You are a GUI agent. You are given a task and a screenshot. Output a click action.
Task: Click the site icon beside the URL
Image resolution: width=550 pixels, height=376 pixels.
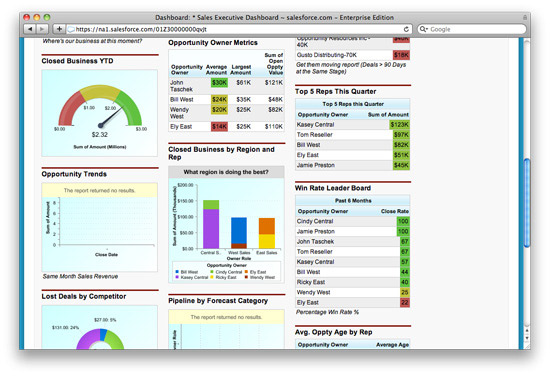(x=71, y=29)
